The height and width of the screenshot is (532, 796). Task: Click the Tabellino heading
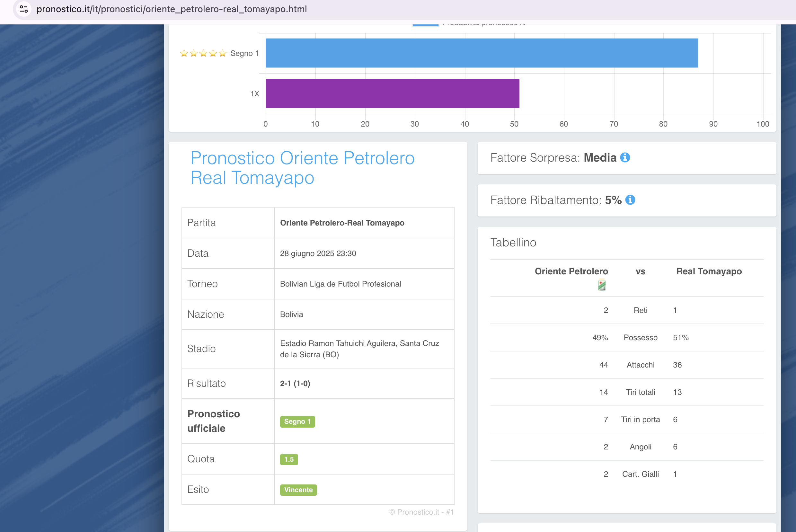[x=514, y=243]
